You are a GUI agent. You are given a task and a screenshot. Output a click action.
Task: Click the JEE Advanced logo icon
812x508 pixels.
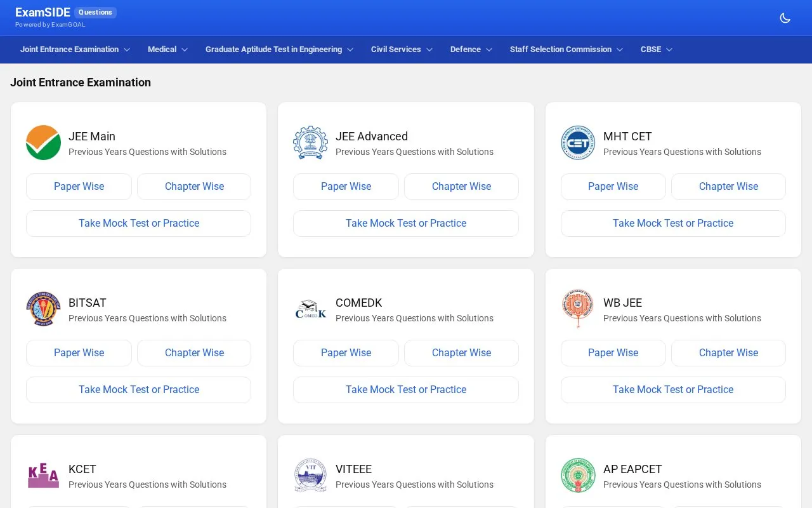click(x=310, y=143)
